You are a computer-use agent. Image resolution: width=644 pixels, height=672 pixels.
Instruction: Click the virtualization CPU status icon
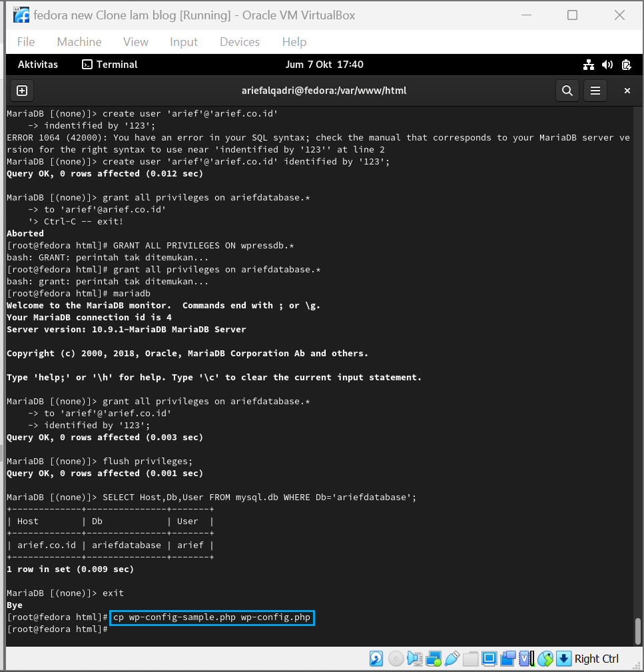coord(526,658)
